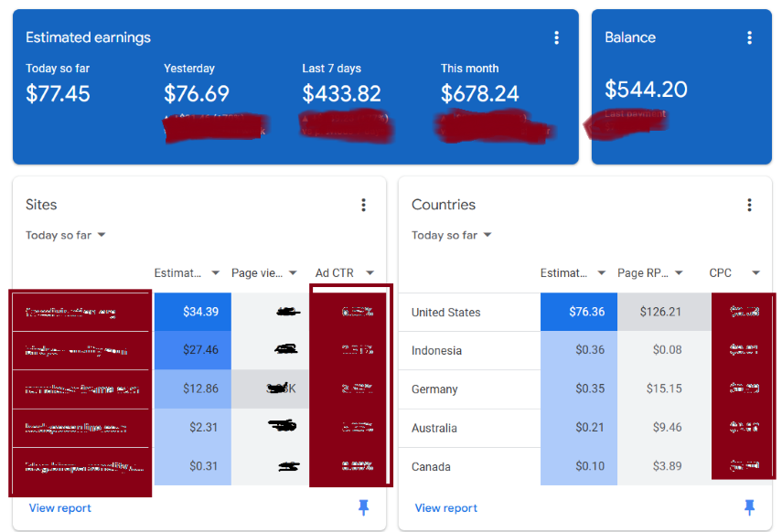Screen dimensions: 782x532
Task: Change Sites Page views column metric
Action: click(x=293, y=272)
